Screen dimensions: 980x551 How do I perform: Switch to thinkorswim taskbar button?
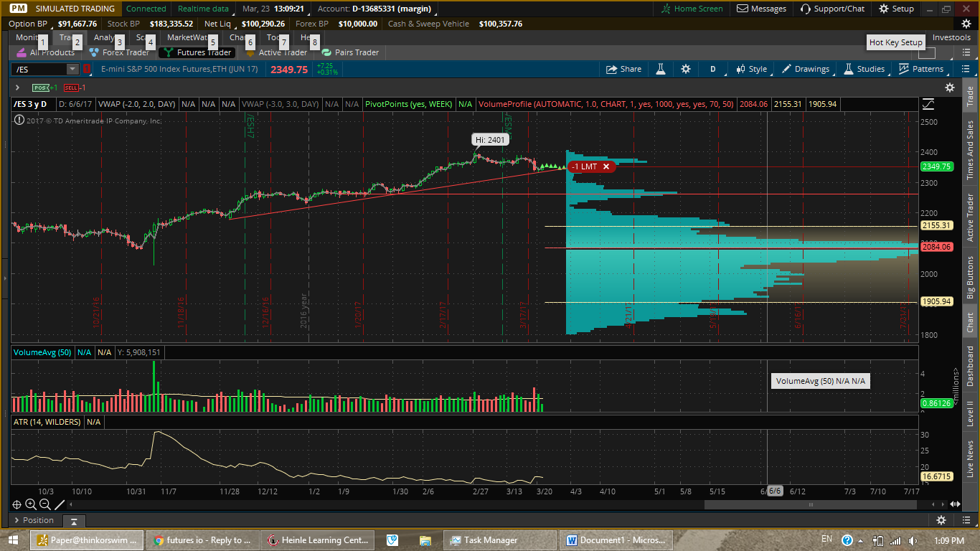click(x=86, y=540)
